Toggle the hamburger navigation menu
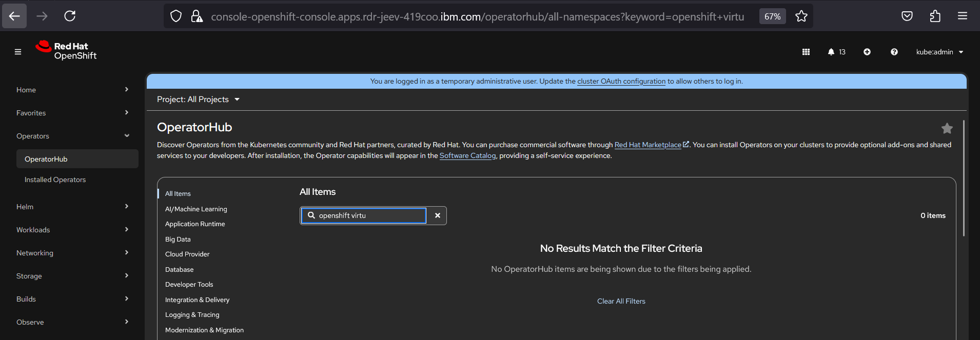Viewport: 980px width, 340px height. [18, 52]
